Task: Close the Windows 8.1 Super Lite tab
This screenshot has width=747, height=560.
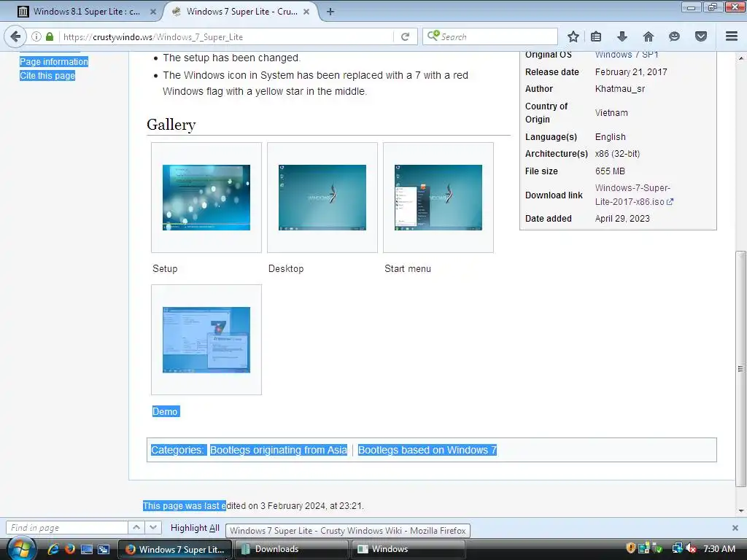Action: point(153,12)
